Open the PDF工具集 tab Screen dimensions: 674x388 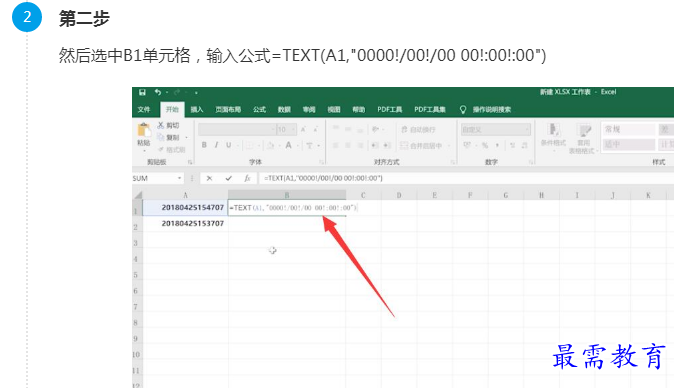tap(430, 110)
